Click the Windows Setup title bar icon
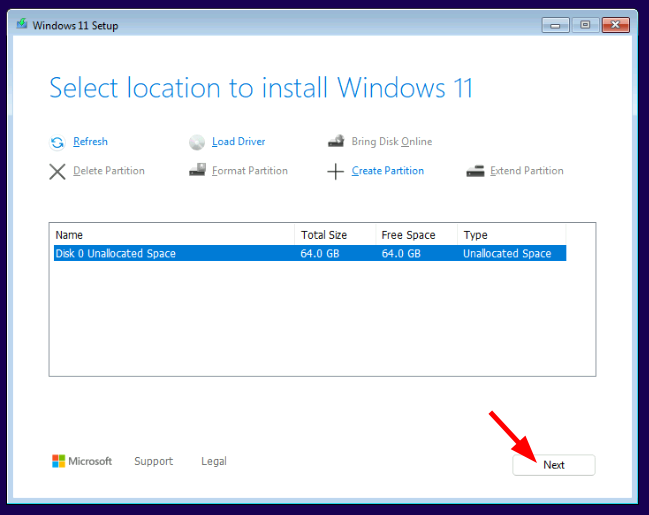The image size is (649, 515). pyautogui.click(x=22, y=24)
